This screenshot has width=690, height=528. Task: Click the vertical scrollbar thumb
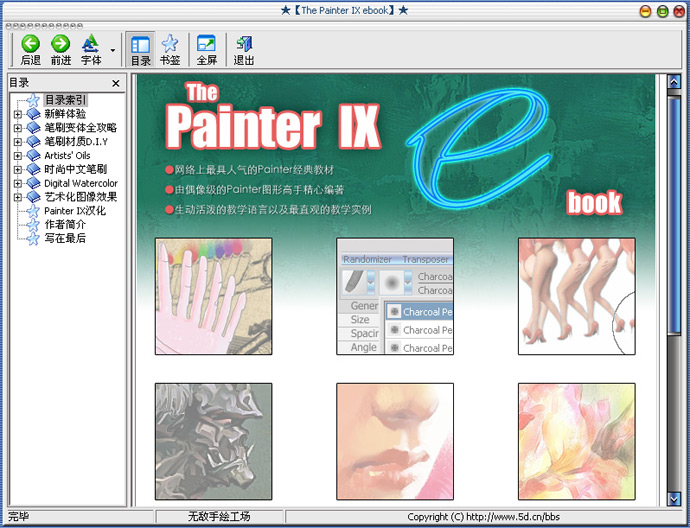674,215
